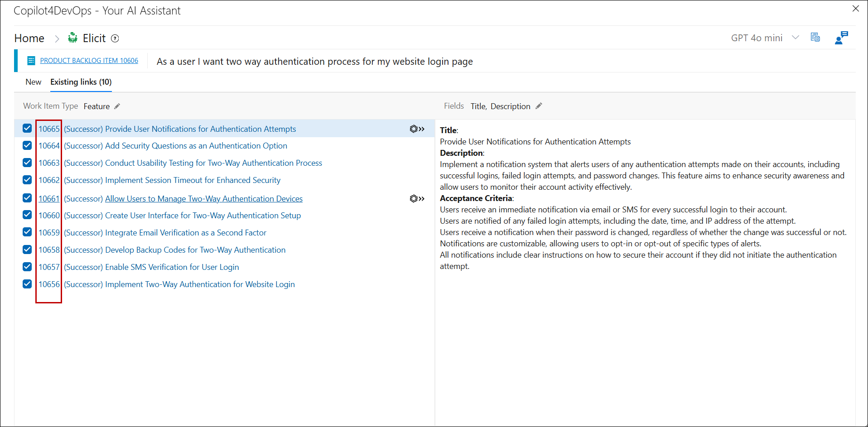Click the Feature work item type value
This screenshot has width=868, height=427.
[x=96, y=106]
